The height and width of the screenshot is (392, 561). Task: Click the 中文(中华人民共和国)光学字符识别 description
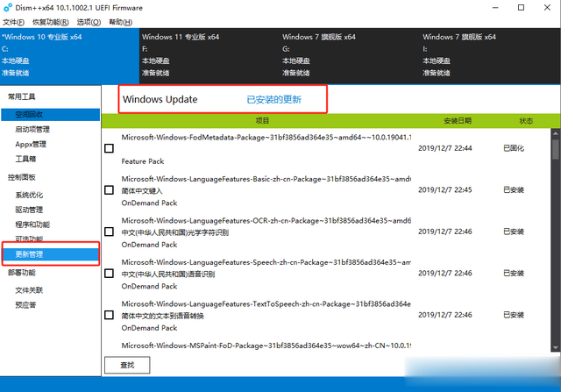tap(175, 232)
